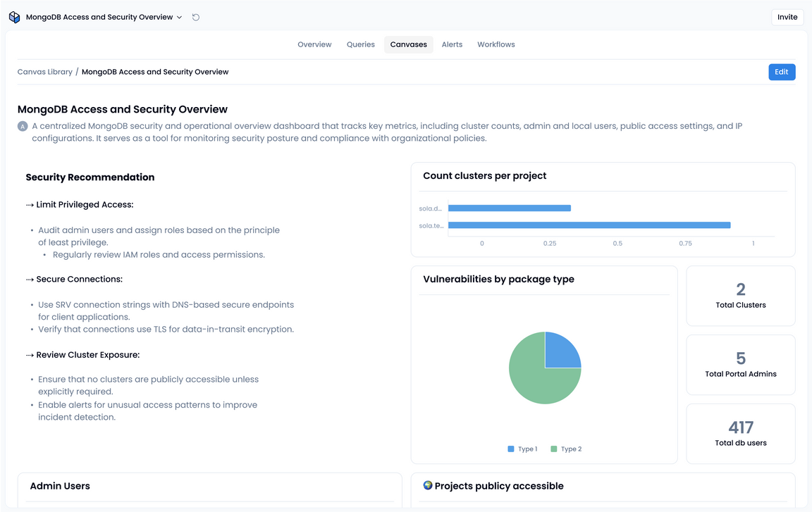
Task: Click the 'Admin Users' panel heading
Action: (x=60, y=486)
